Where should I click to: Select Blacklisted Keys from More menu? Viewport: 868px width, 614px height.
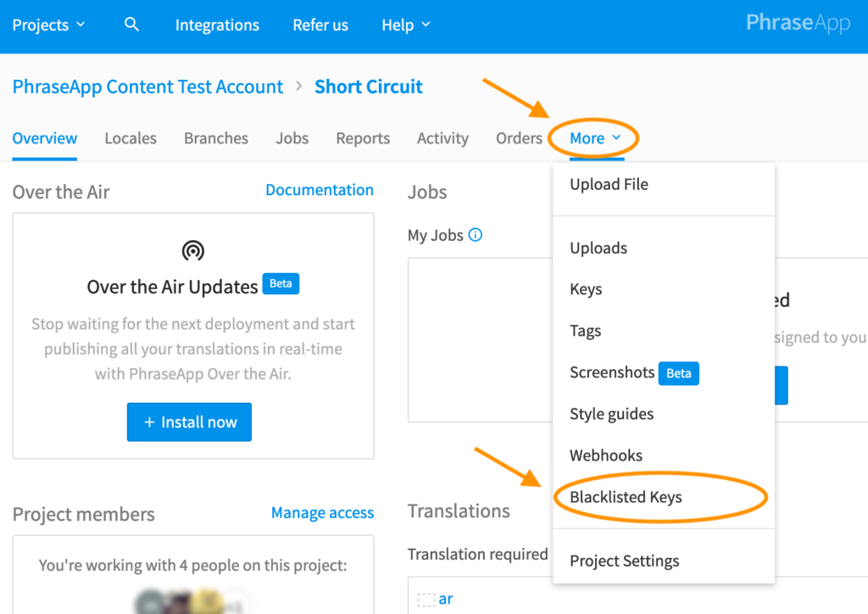coord(663,497)
